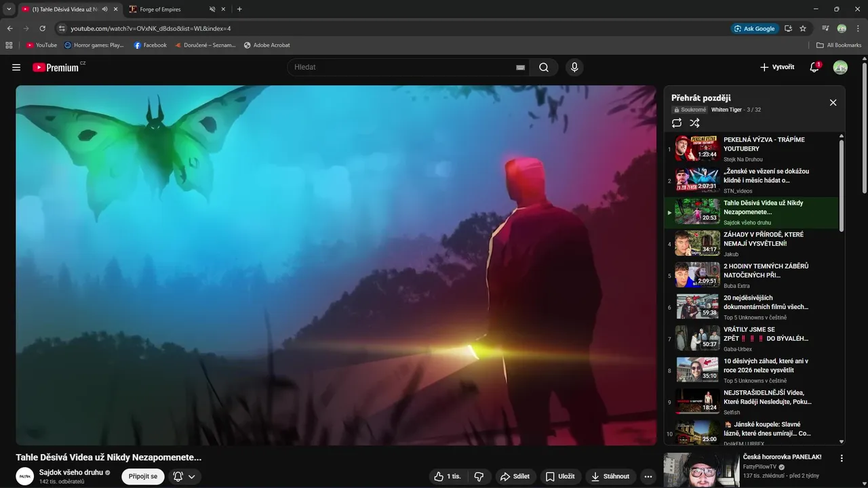The image size is (868, 488).
Task: Open Facebook bookmark
Action: tap(150, 45)
